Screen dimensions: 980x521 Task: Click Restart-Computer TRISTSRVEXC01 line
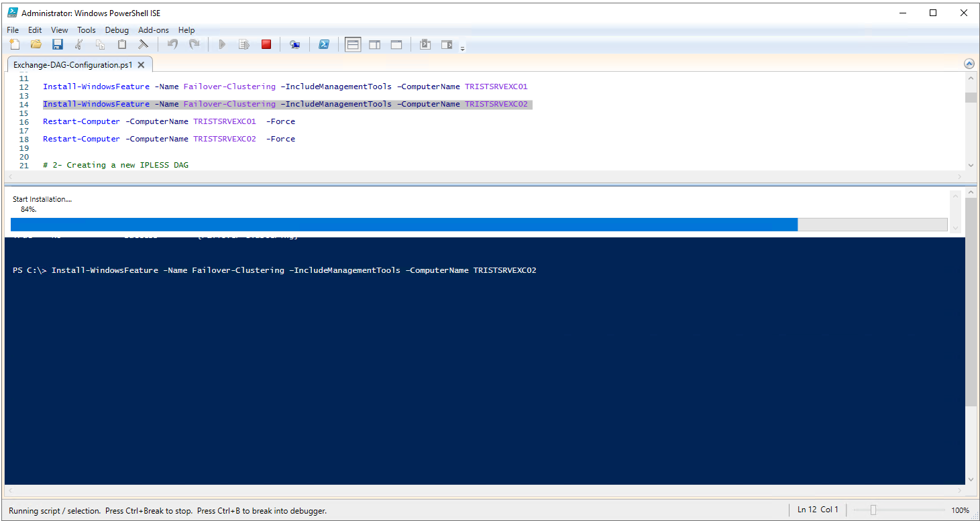pos(169,121)
